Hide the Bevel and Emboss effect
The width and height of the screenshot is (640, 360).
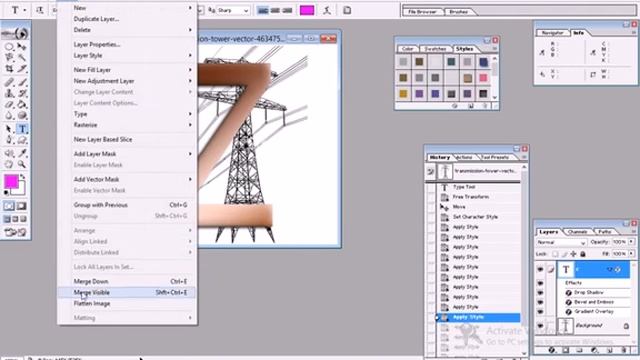pos(540,302)
